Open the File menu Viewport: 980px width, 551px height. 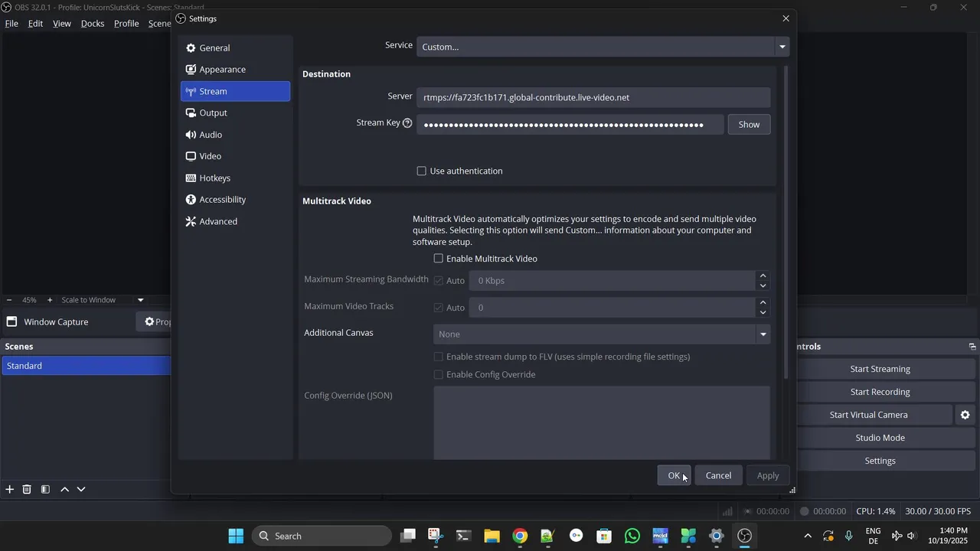point(11,24)
